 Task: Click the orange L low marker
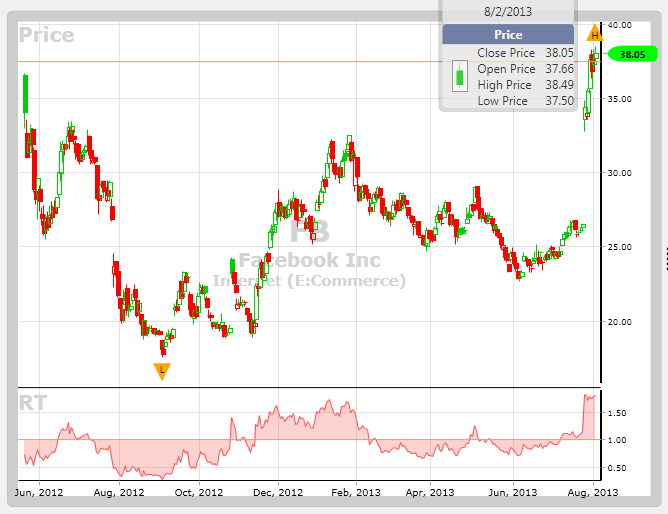tap(162, 371)
